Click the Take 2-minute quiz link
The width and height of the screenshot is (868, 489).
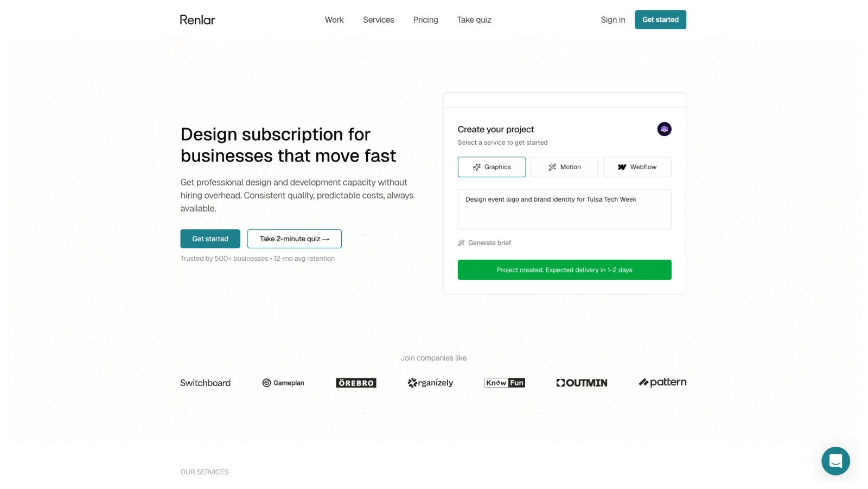[x=294, y=239]
